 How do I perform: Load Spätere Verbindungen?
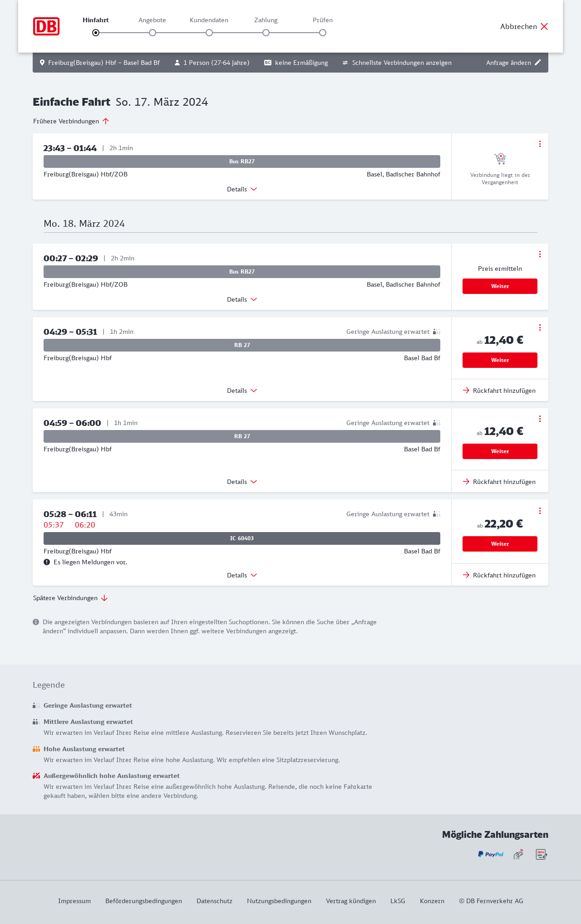point(70,598)
